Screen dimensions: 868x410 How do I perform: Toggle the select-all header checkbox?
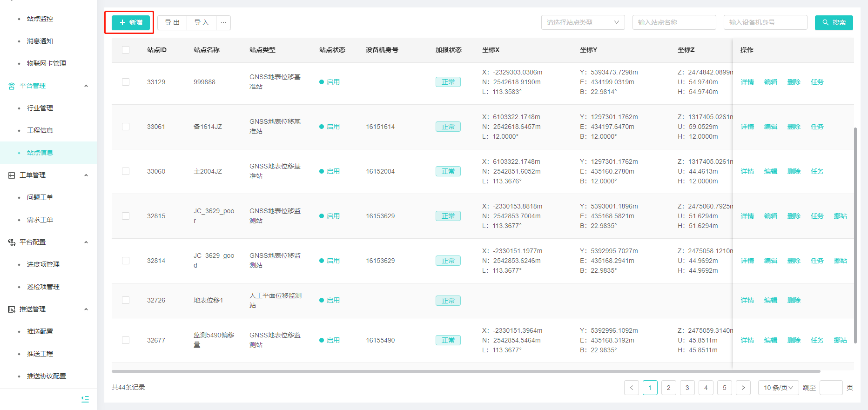(x=126, y=50)
